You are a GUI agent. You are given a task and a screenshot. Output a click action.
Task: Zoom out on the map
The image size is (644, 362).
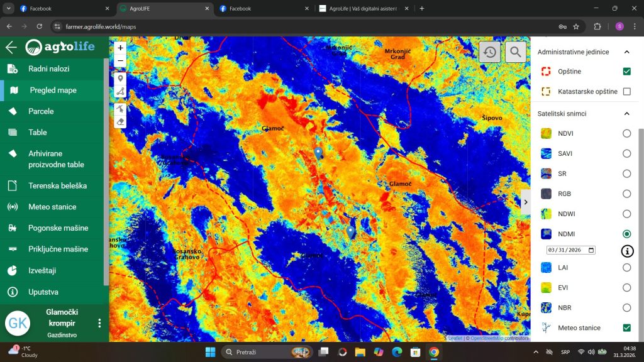[120, 60]
